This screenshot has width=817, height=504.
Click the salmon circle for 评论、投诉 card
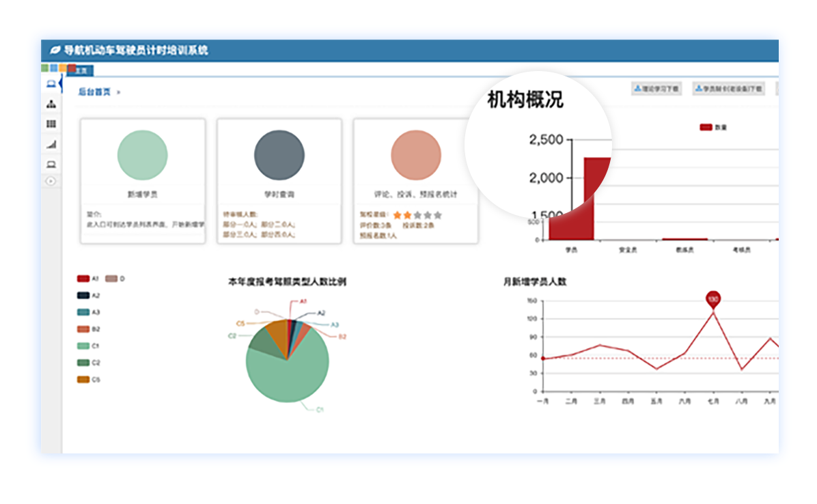coord(416,156)
